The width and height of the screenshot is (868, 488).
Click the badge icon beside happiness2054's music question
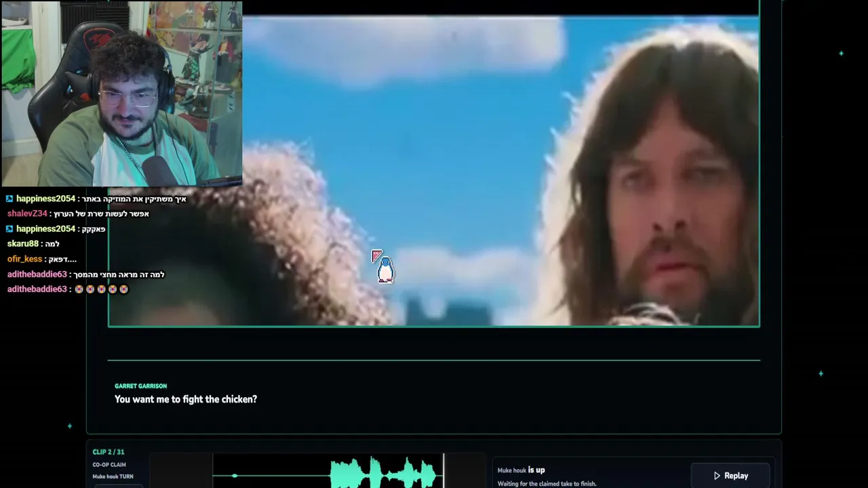point(9,199)
